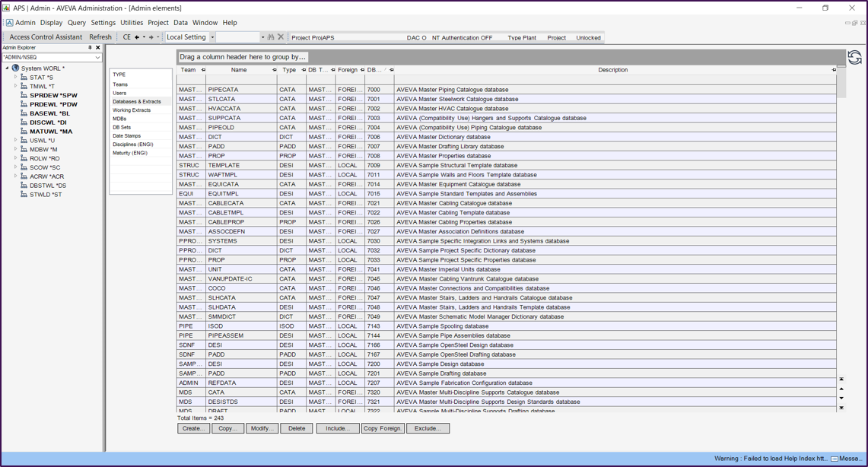Click the forward arrow in the CE toolbar
The image size is (868, 467).
point(151,37)
